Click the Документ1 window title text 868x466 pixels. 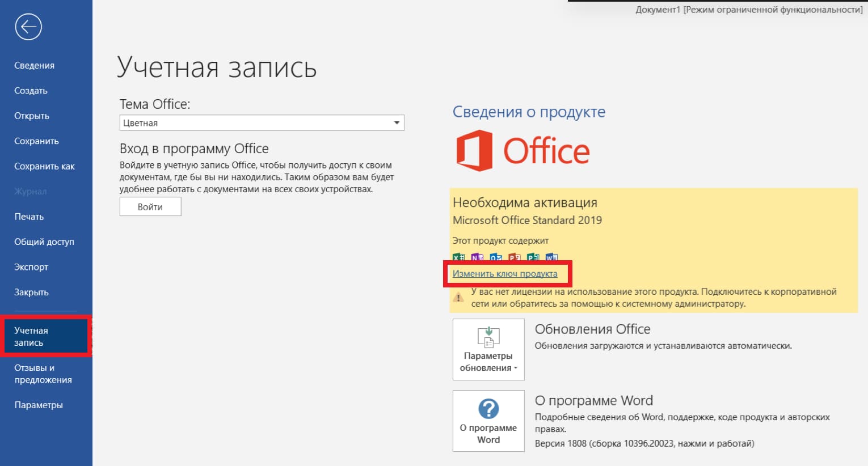point(749,10)
